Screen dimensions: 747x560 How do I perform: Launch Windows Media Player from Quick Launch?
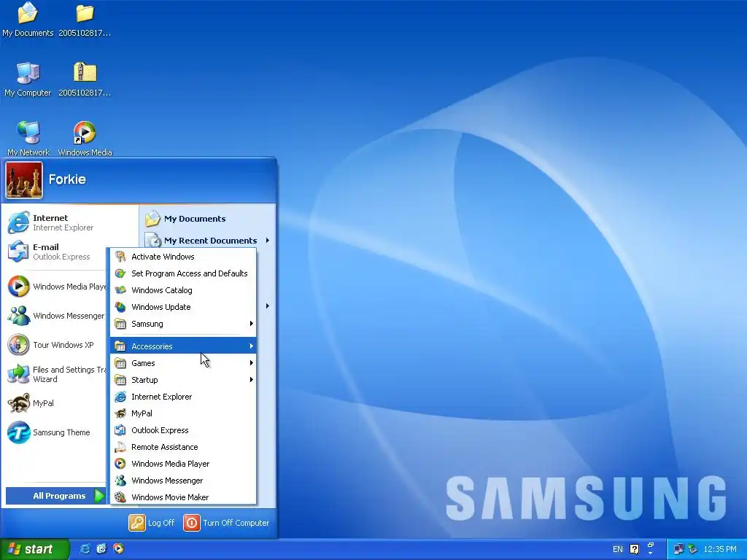[119, 548]
